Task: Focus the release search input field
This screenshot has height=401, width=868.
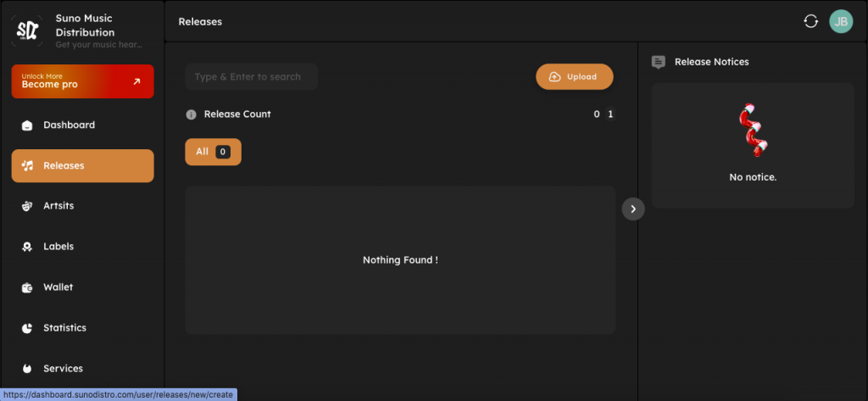Action: pos(251,76)
